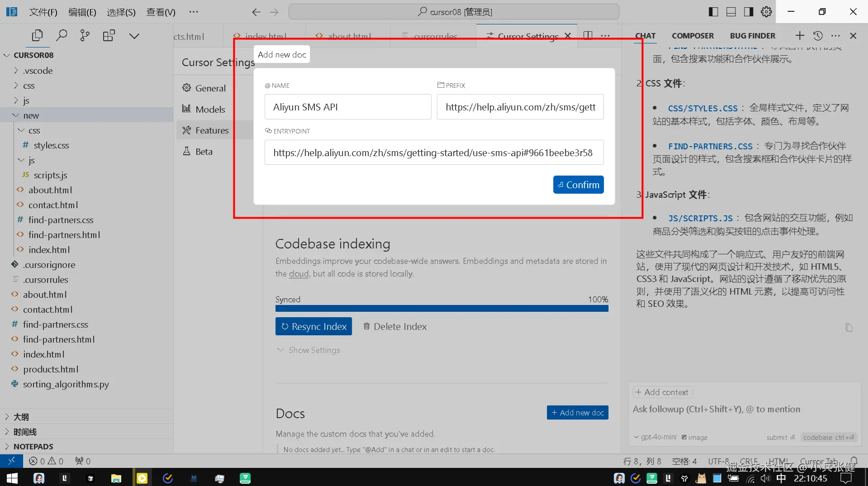
Task: Open chat panel more actions ellipsis
Action: [x=835, y=35]
